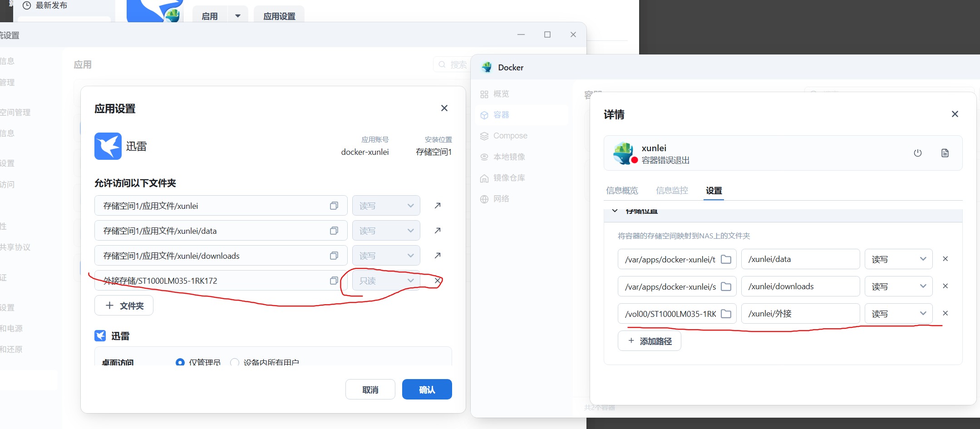The height and width of the screenshot is (429, 980).
Task: Open xunlei/downloads folder via arrow icon
Action: click(x=438, y=256)
